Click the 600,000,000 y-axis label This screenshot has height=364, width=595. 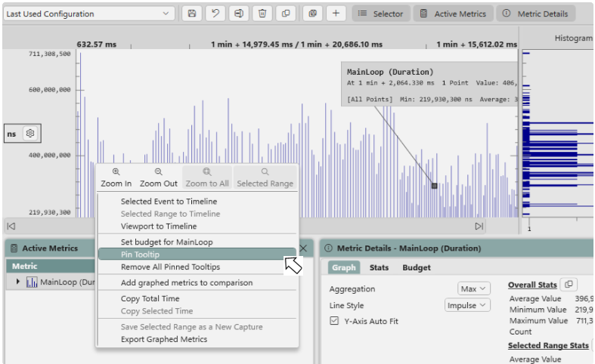pyautogui.click(x=49, y=90)
